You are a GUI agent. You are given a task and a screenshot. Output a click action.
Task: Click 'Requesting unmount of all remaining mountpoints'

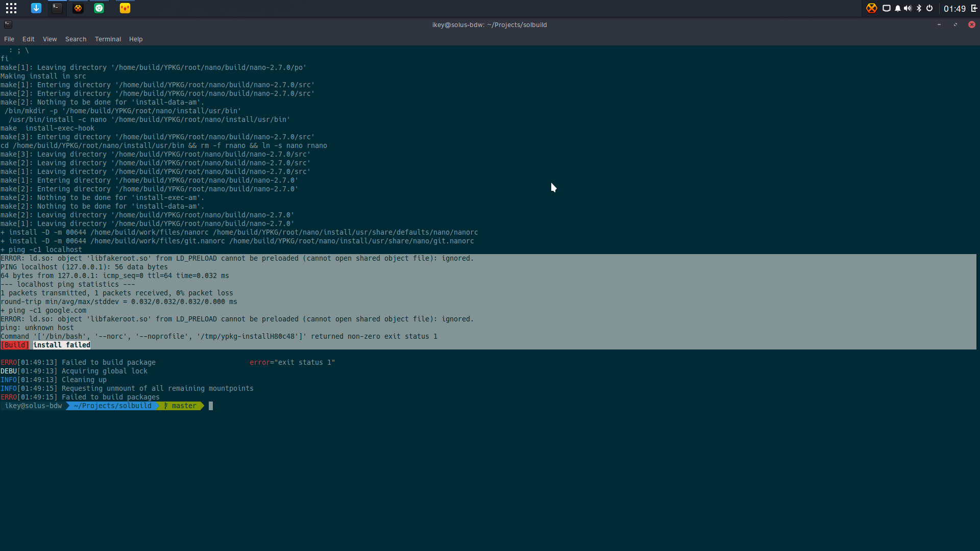coord(158,389)
